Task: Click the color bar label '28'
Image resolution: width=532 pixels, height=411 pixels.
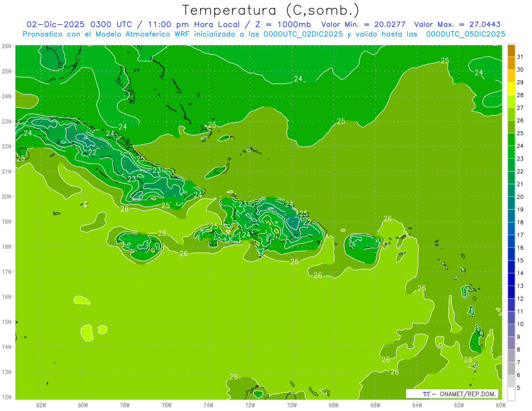Action: (520, 95)
